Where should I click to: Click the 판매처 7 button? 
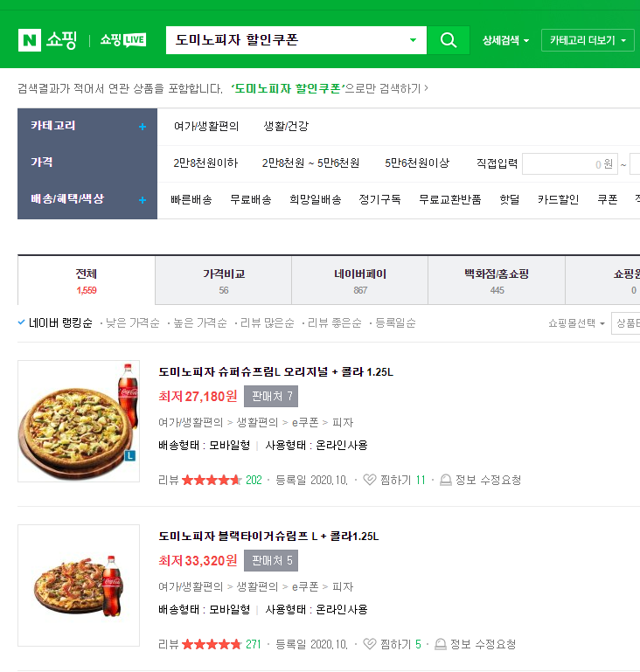(271, 396)
